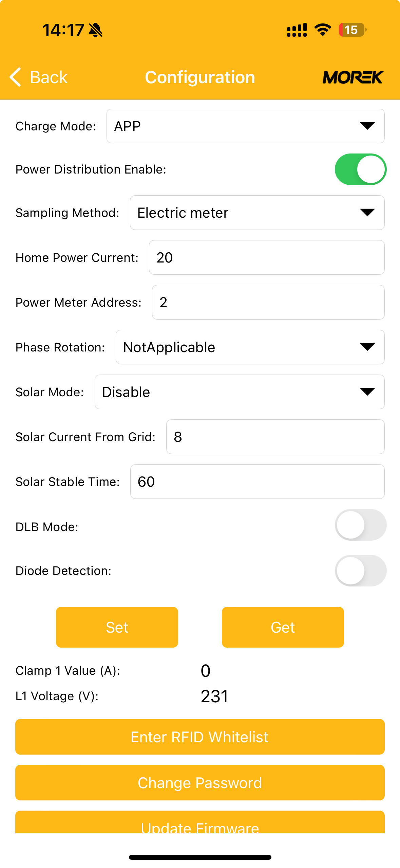Focus the Home Power Current field

(x=266, y=257)
